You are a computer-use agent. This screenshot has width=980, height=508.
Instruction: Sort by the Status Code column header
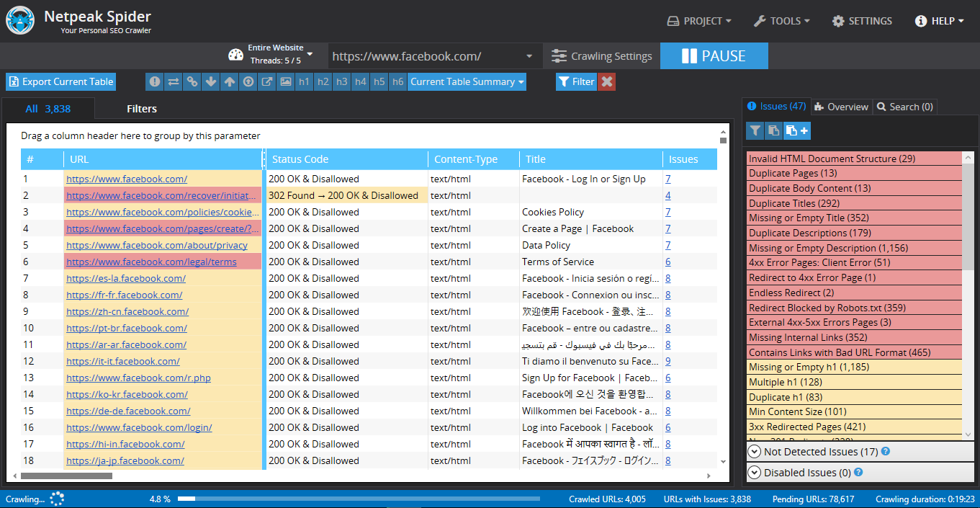tap(347, 159)
